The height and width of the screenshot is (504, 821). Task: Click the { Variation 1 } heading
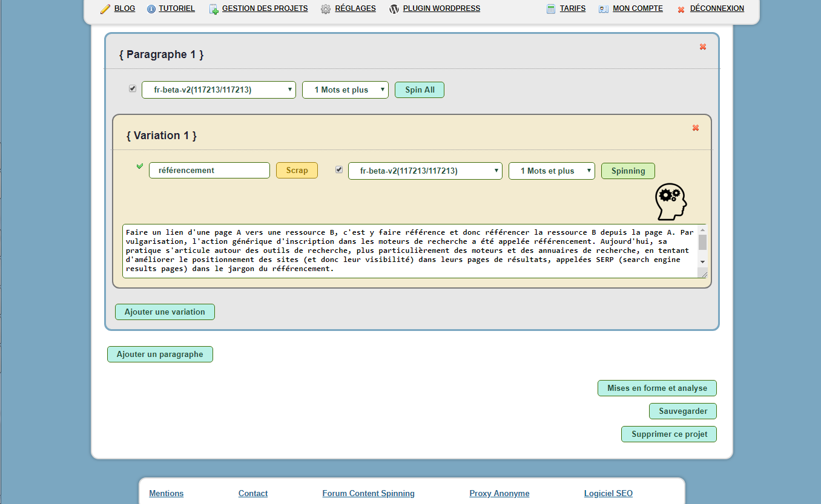pyautogui.click(x=162, y=136)
